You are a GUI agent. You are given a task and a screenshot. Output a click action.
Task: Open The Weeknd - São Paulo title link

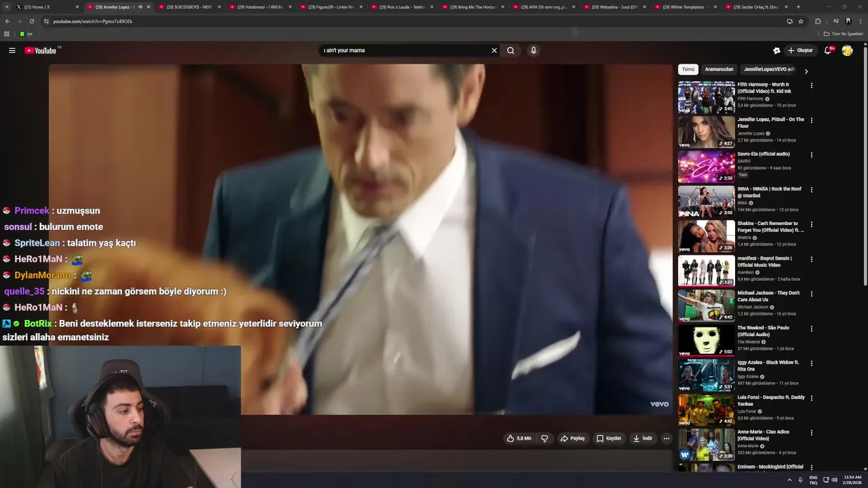[764, 331]
